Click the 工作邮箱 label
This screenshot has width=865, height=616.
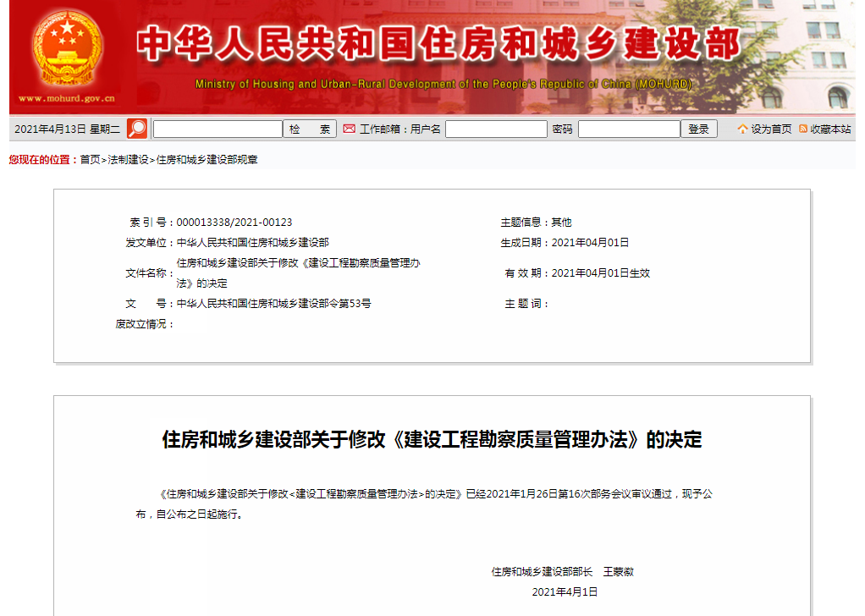point(383,129)
